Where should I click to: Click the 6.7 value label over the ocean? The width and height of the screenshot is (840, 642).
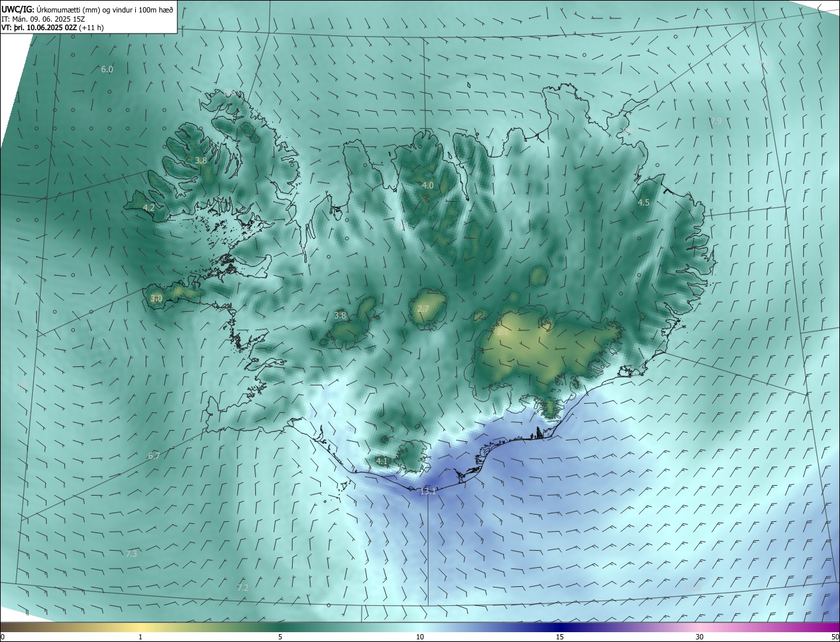[154, 456]
